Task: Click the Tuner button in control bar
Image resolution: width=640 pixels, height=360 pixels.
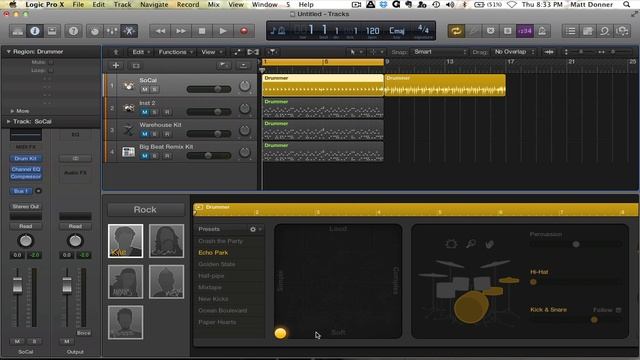Action: click(x=473, y=31)
